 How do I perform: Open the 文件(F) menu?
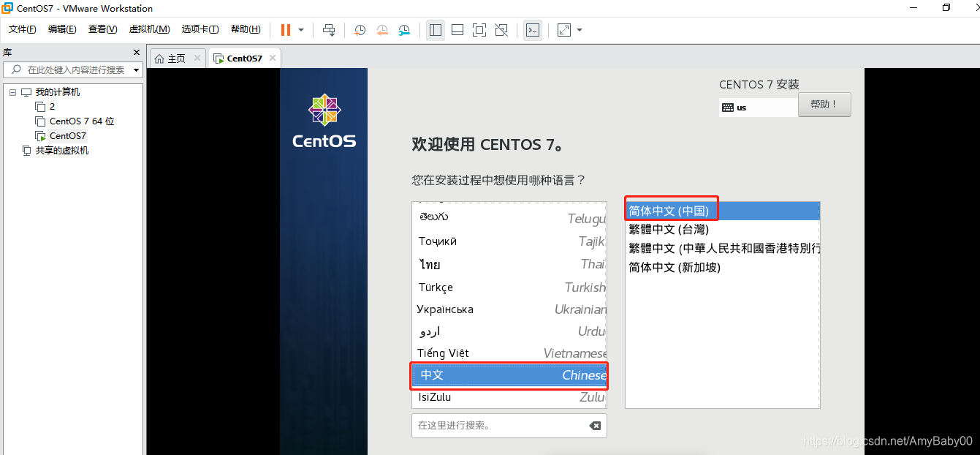click(x=23, y=29)
